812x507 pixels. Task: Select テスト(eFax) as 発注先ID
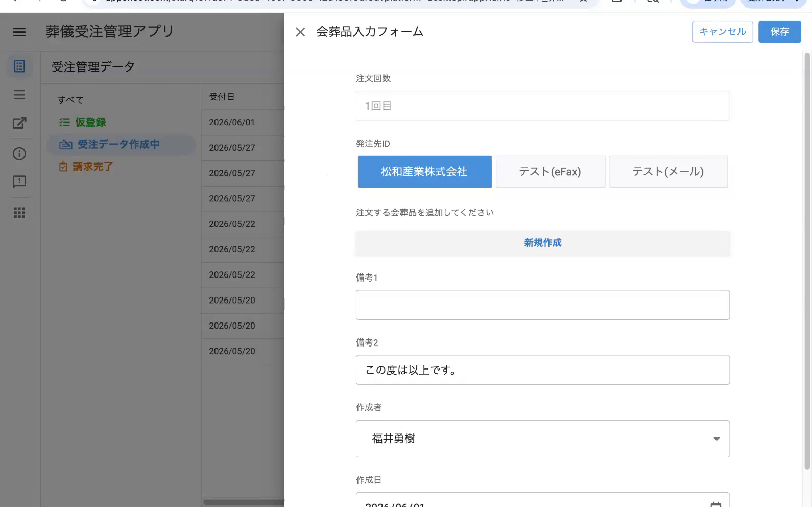click(x=550, y=172)
